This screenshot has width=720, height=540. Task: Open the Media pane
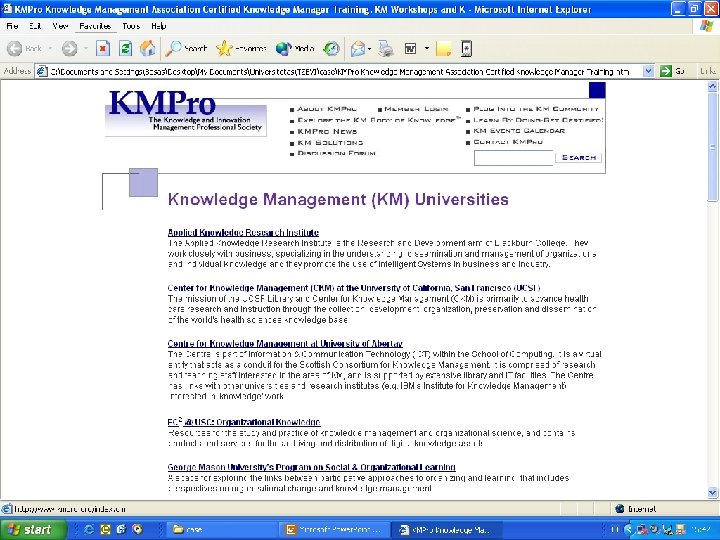click(294, 48)
